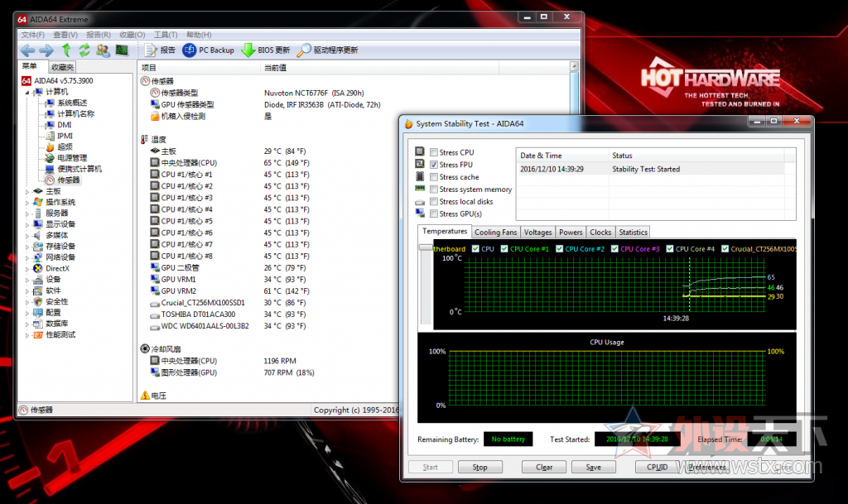
Task: Expand the 软件 tree node
Action: pyautogui.click(x=27, y=290)
